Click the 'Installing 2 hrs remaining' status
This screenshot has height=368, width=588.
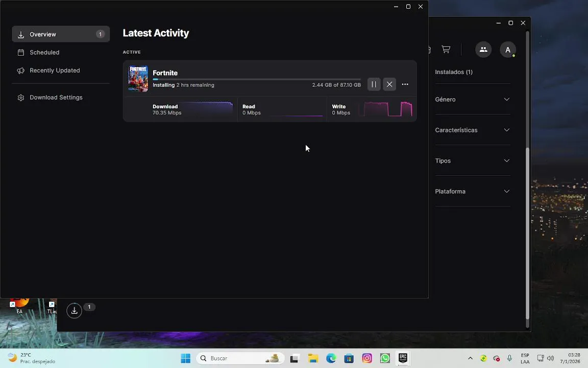point(183,85)
